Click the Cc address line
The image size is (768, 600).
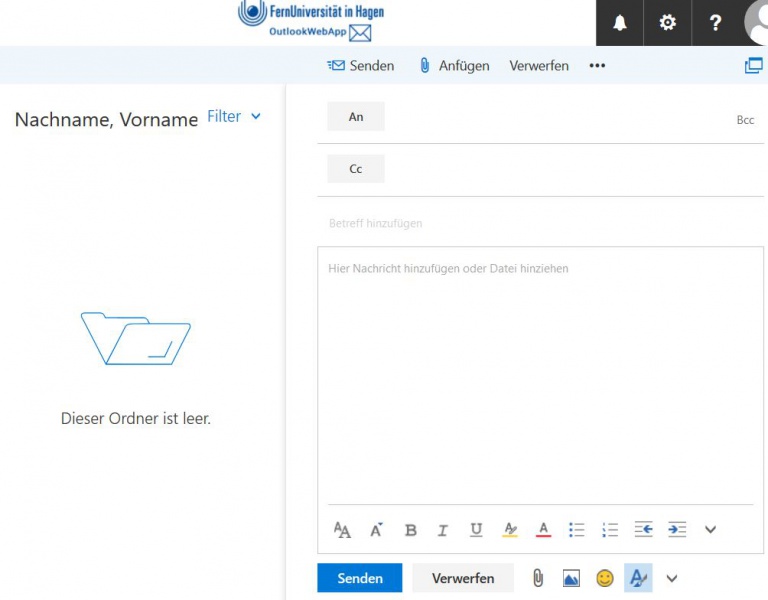tap(576, 169)
